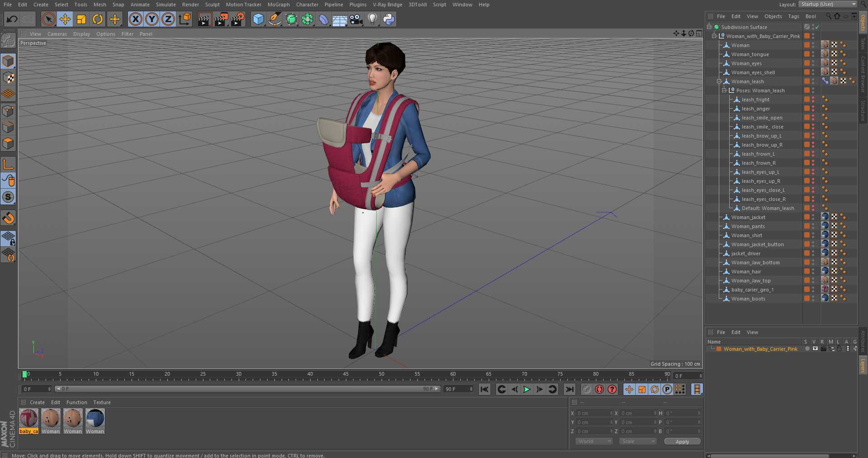Click the Objects manager search icon

click(828, 16)
